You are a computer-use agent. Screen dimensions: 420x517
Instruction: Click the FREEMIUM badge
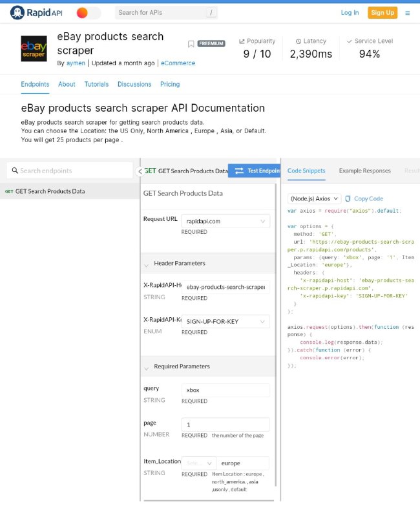tap(211, 43)
